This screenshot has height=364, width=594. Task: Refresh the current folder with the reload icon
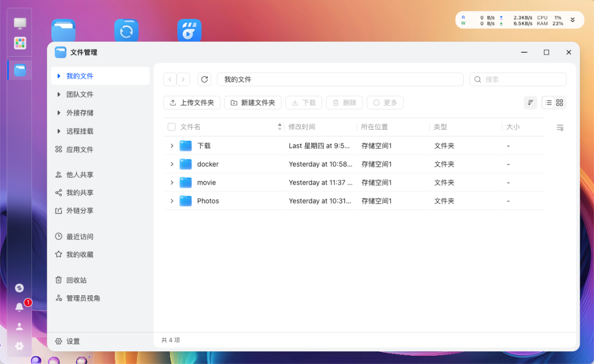(x=204, y=79)
